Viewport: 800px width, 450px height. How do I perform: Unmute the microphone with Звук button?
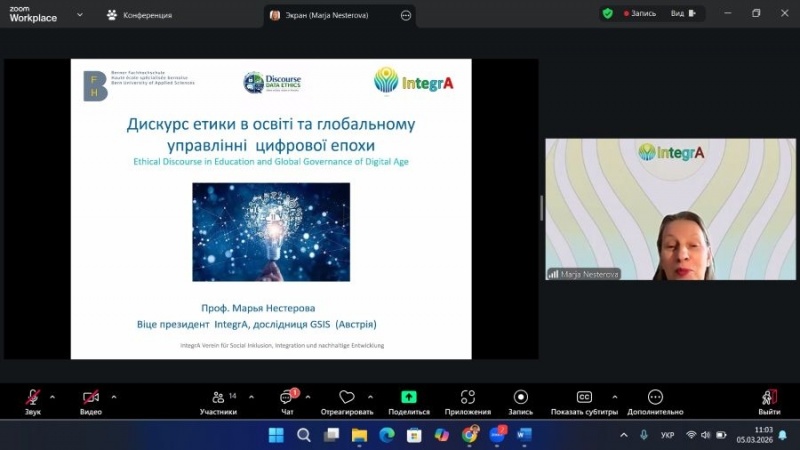point(33,397)
